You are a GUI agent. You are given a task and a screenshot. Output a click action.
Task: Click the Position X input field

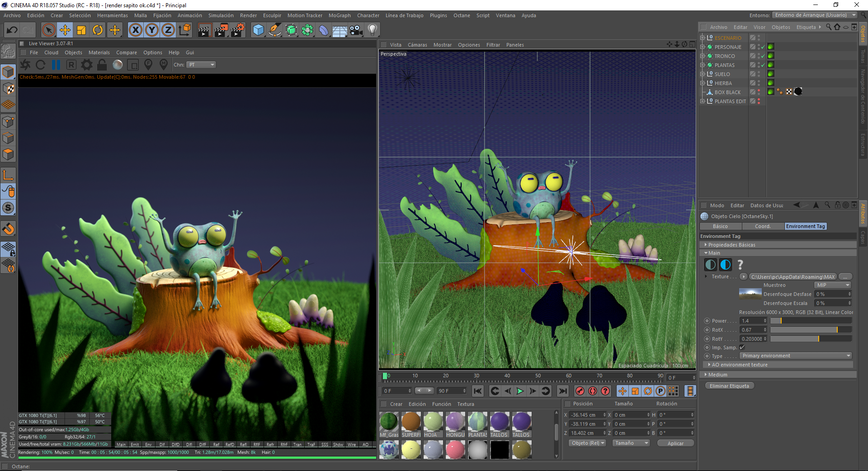coord(587,415)
